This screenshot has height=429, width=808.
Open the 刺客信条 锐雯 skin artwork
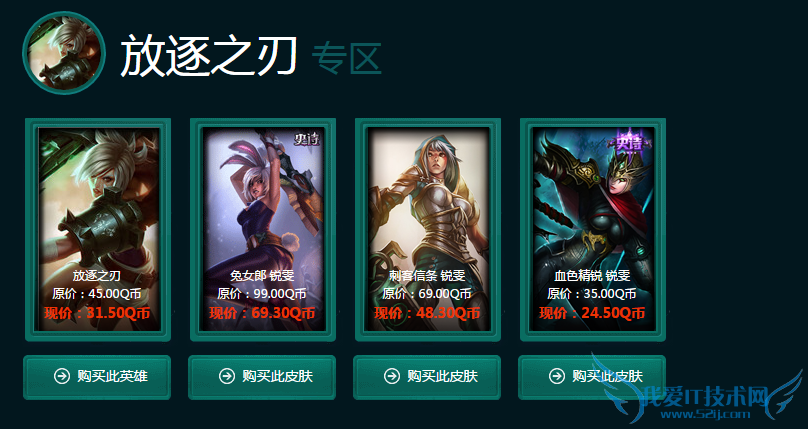428,229
